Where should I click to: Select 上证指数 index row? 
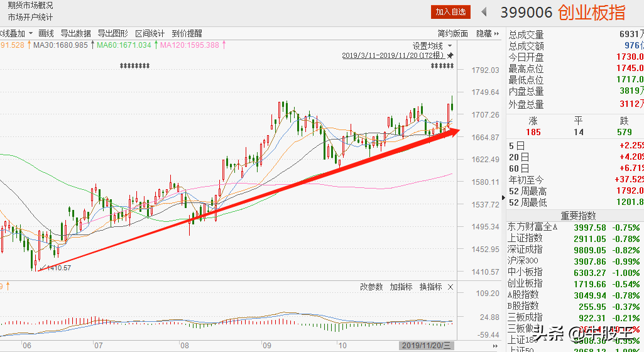575,238
